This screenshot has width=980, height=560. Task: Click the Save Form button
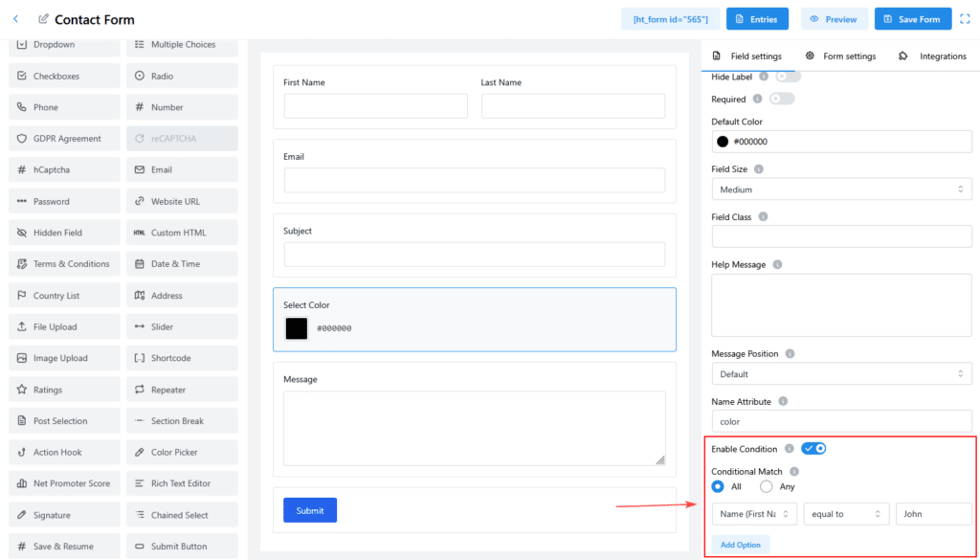(x=913, y=19)
